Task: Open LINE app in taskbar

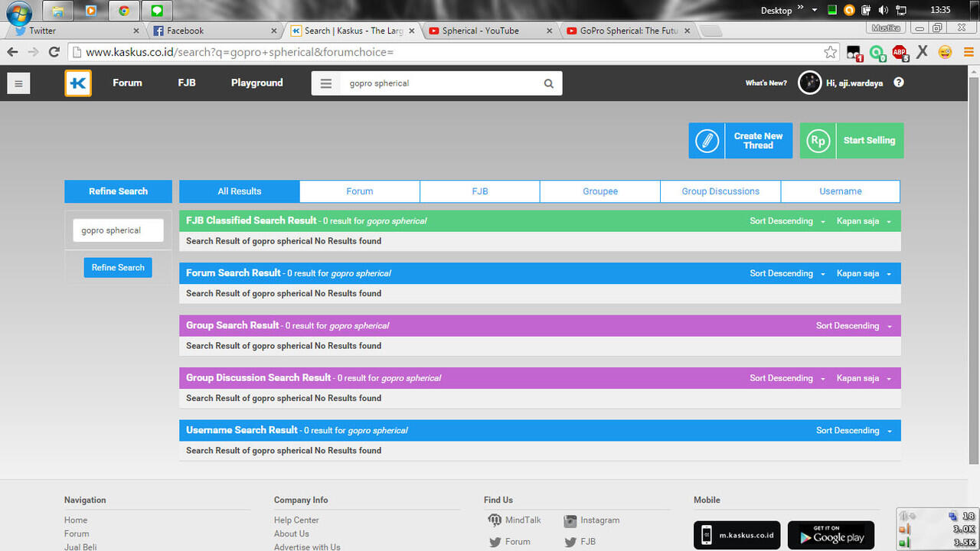Action: [x=157, y=11]
